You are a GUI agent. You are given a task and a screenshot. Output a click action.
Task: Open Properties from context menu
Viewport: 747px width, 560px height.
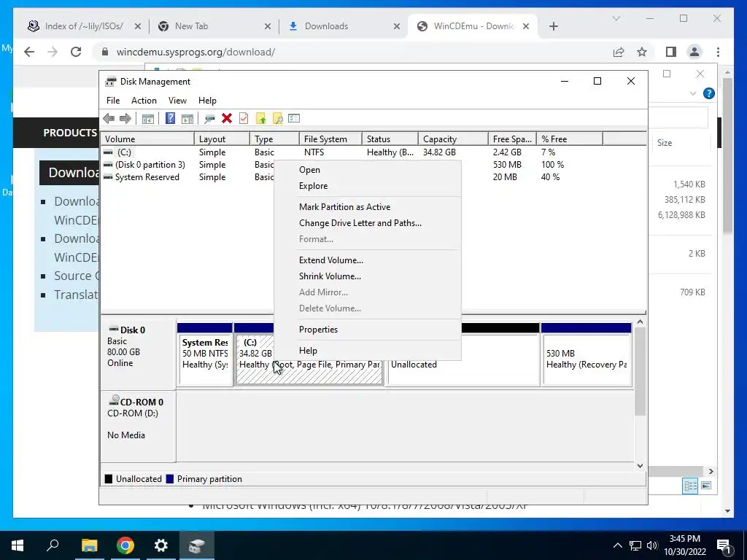click(368, 330)
